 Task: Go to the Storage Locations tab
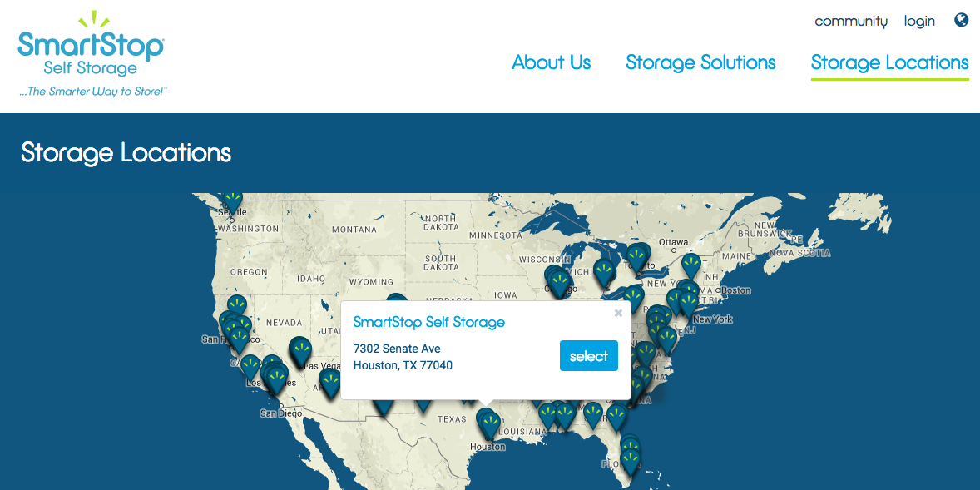(889, 62)
